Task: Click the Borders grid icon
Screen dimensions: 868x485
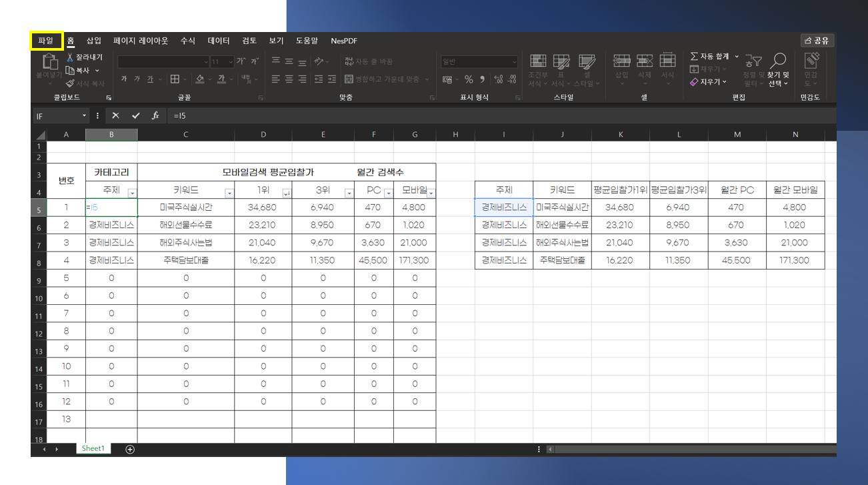Action: point(175,79)
